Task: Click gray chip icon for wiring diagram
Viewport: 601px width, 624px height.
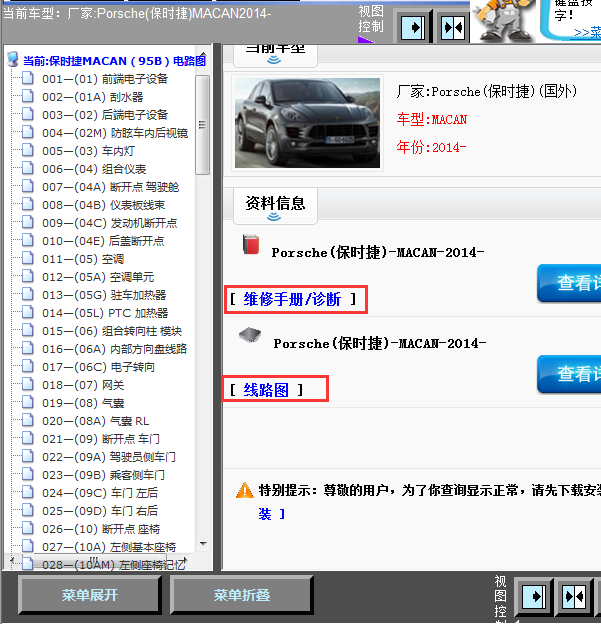Action: point(250,335)
